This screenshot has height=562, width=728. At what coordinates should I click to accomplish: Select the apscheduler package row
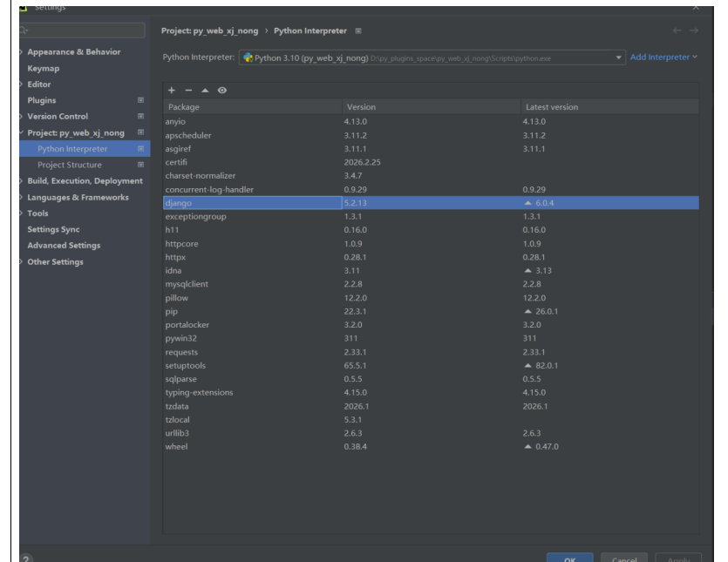431,136
